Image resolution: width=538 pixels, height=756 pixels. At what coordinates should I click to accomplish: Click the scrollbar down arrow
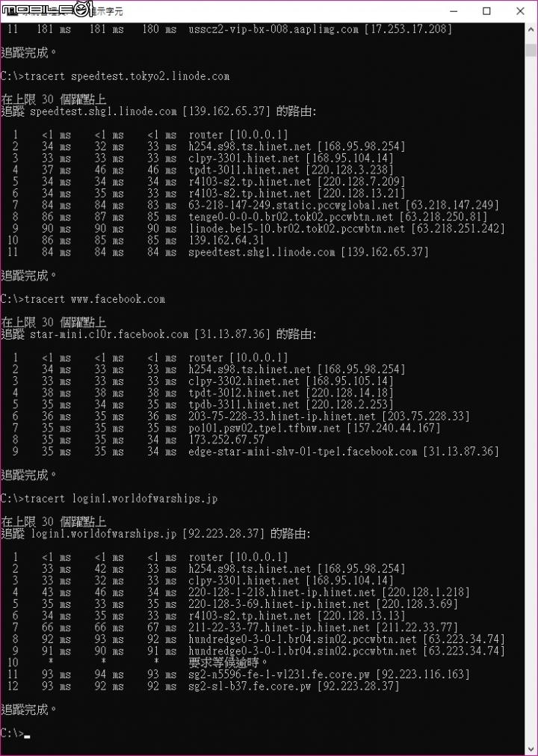(531, 750)
